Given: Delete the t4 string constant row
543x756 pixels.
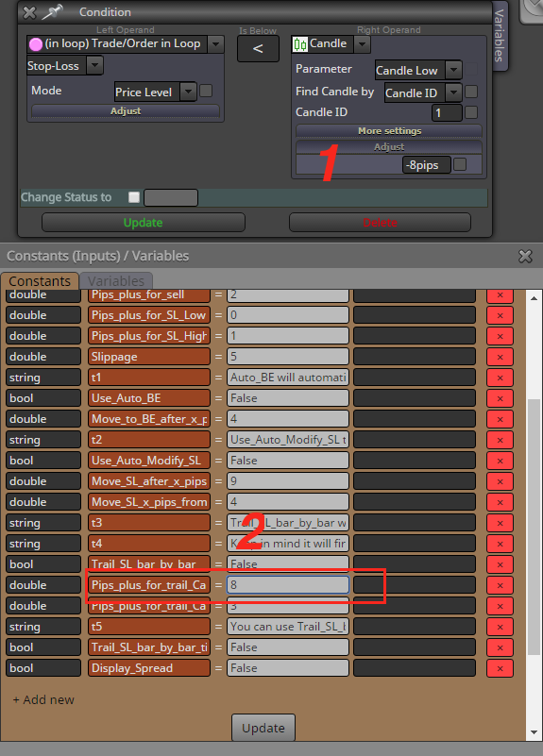Looking at the screenshot, I should [500, 544].
